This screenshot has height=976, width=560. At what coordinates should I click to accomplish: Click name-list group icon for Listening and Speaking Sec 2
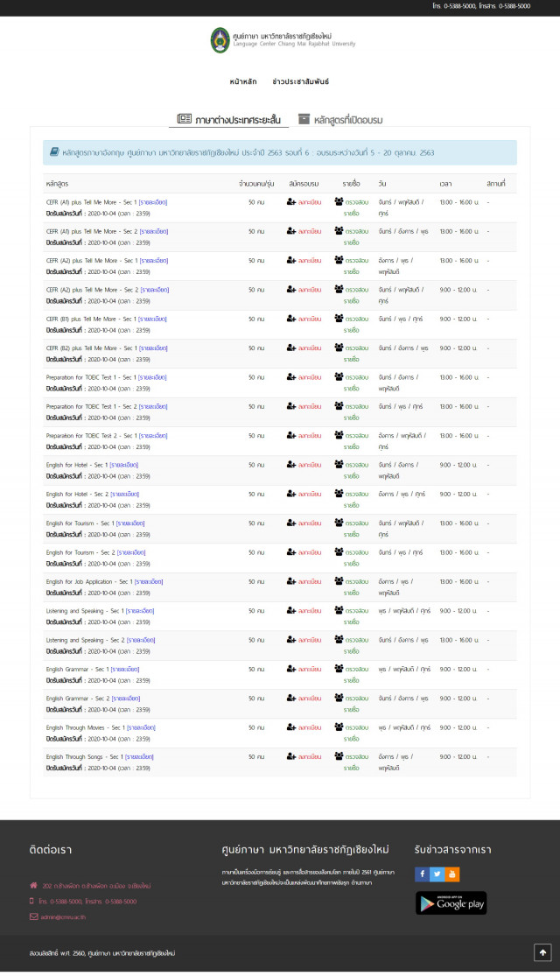pyautogui.click(x=339, y=640)
